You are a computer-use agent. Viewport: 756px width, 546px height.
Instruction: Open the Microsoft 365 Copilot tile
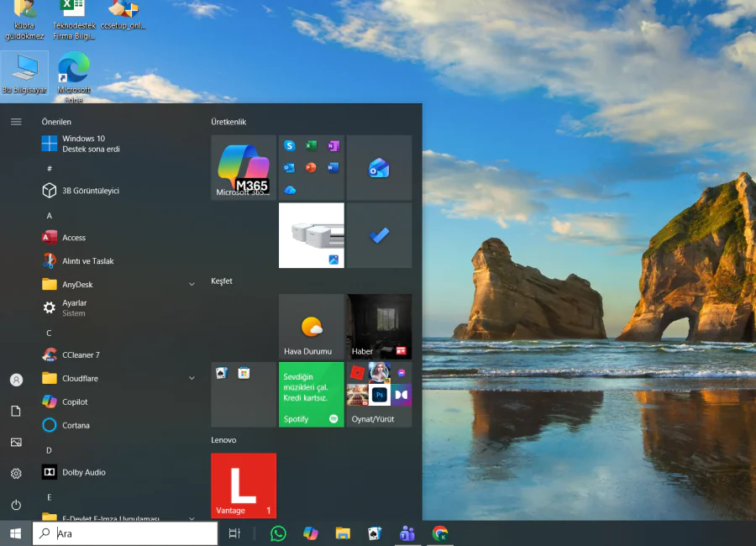tap(243, 167)
